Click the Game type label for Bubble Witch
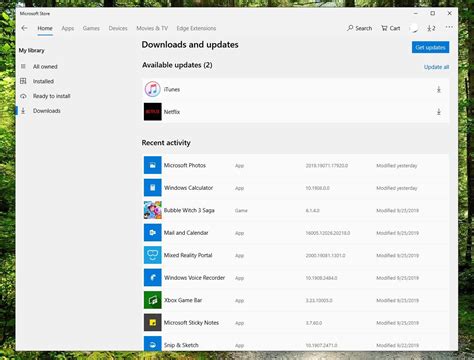474x360 pixels. 241,210
